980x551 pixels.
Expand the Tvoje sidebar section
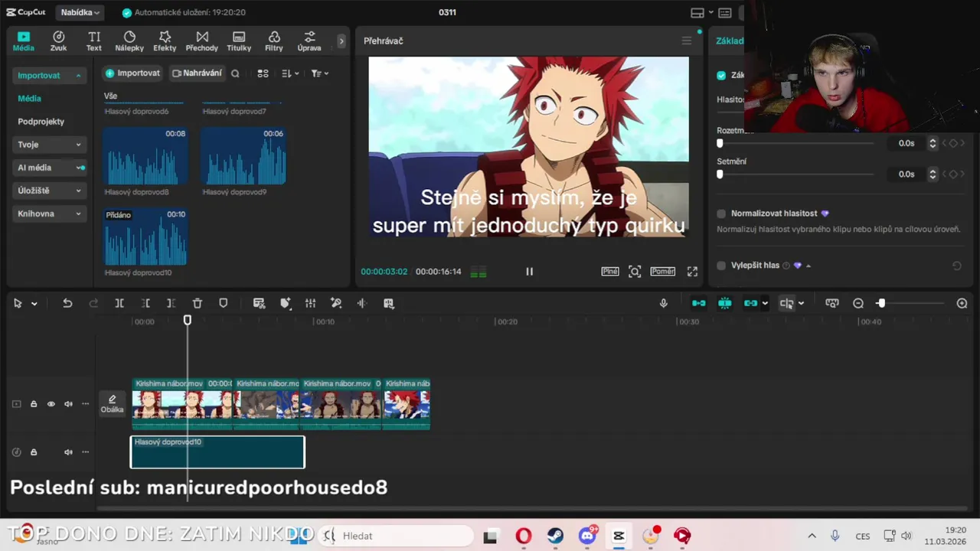50,145
